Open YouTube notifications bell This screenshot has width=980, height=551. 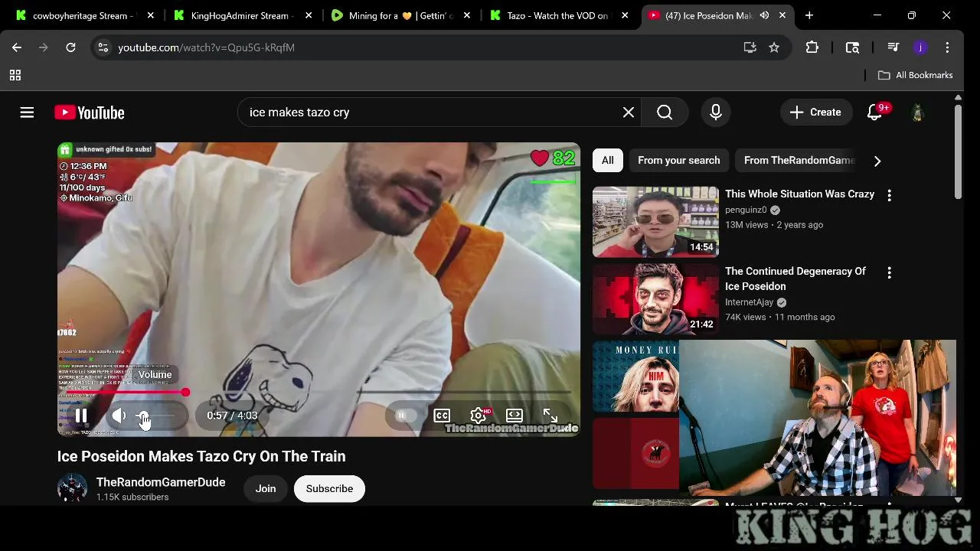874,112
